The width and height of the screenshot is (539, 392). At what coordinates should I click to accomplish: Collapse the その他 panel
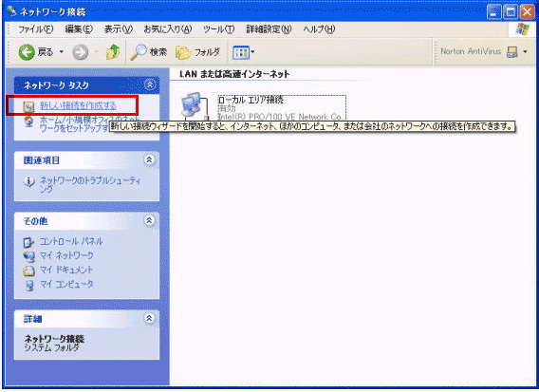[149, 221]
